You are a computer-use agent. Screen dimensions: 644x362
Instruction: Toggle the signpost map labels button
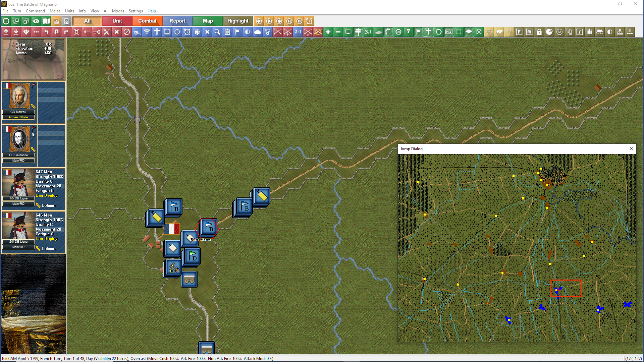pyautogui.click(x=358, y=32)
